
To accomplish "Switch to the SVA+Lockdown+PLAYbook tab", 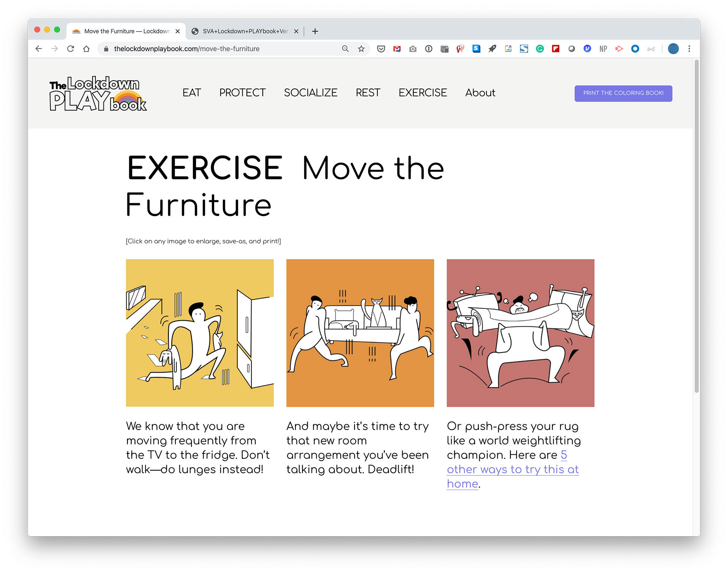I will pyautogui.click(x=245, y=31).
